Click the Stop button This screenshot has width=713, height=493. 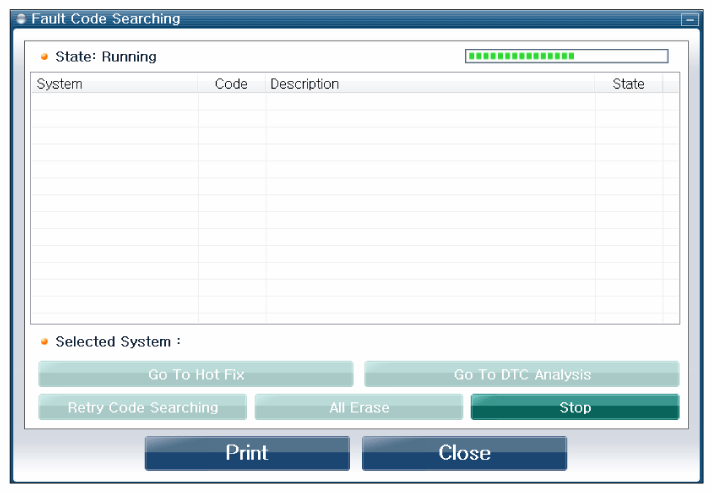(x=575, y=407)
